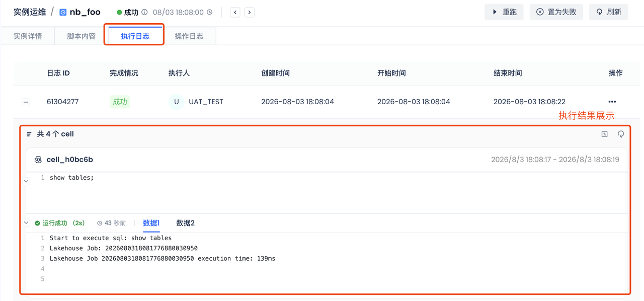Collapse log row 61304277 with minus icon

click(26, 102)
